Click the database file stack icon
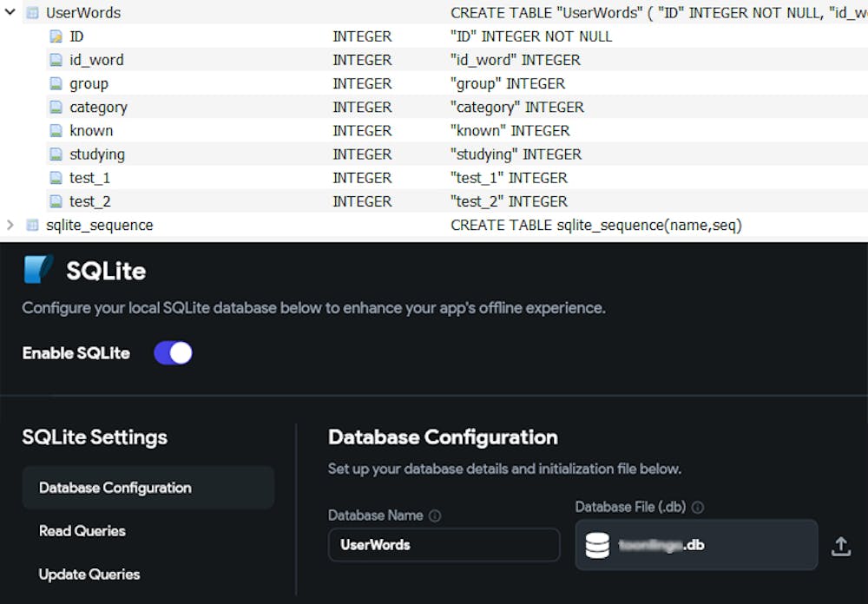The height and width of the screenshot is (604, 868). click(x=597, y=545)
